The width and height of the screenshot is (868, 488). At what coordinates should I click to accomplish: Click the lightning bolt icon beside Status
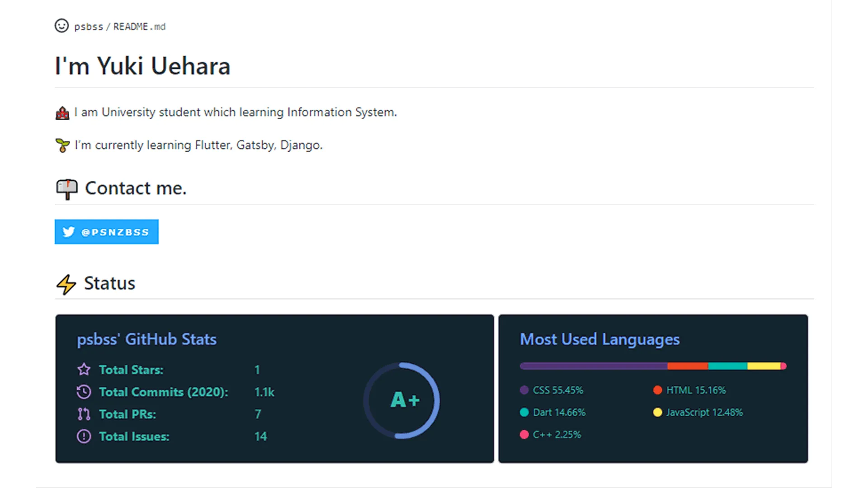click(66, 284)
